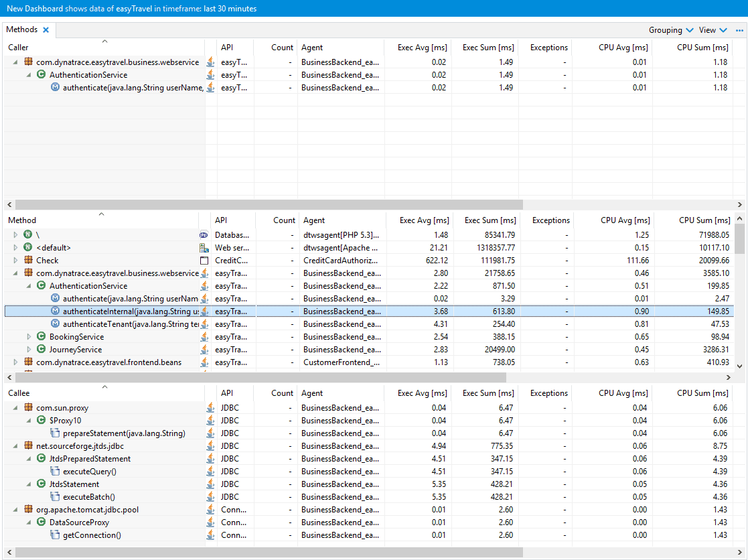Switch to the Methods tab

21,29
